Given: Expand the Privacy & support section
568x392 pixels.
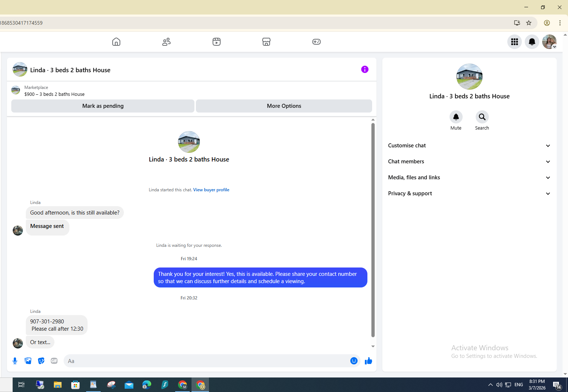Looking at the screenshot, I should pyautogui.click(x=469, y=193).
